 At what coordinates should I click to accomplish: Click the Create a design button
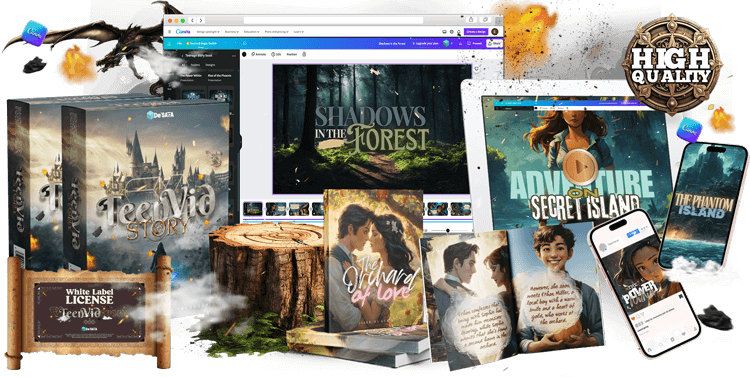pos(476,32)
